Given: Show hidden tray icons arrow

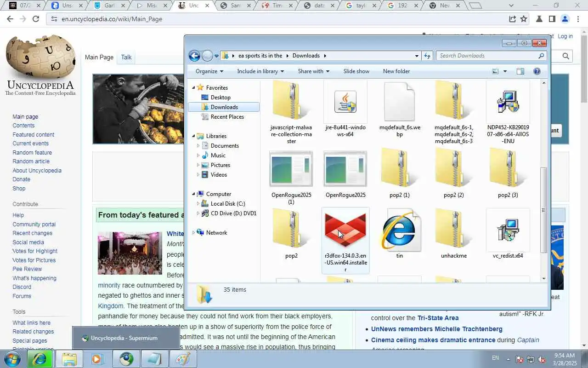Looking at the screenshot, I should [x=508, y=359].
